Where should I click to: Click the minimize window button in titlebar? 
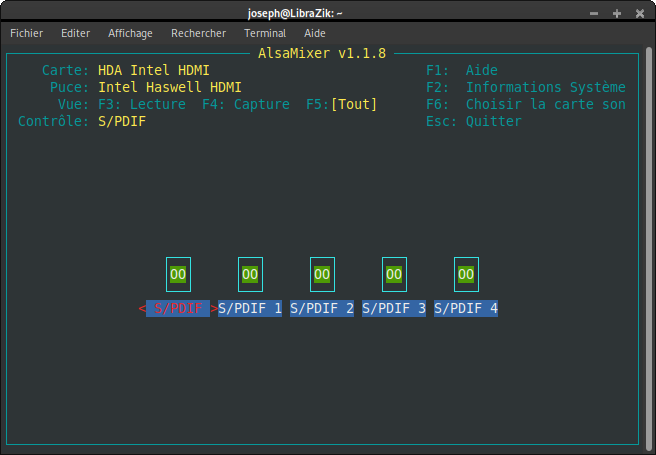596,13
